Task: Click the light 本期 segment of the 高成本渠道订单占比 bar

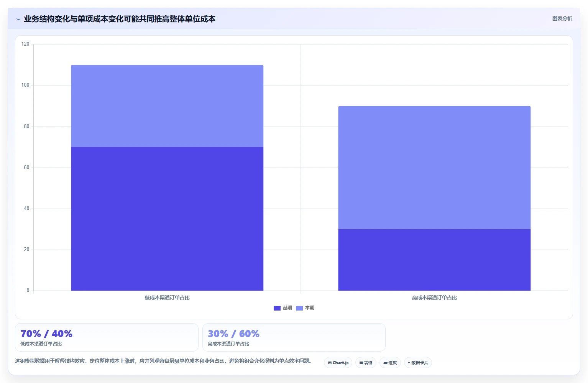Action: pos(434,168)
